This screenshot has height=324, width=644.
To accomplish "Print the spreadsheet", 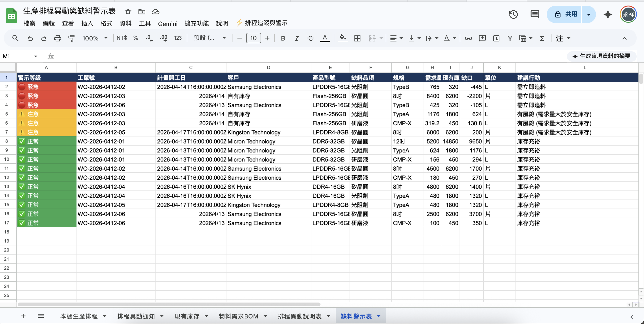I will pyautogui.click(x=58, y=38).
